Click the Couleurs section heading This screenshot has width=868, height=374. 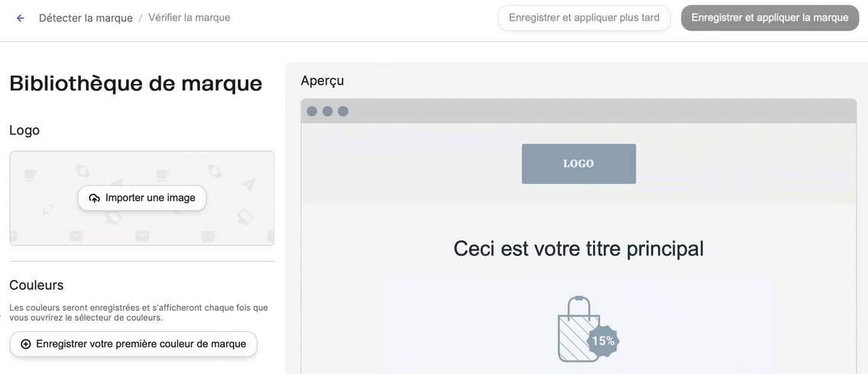(x=36, y=285)
